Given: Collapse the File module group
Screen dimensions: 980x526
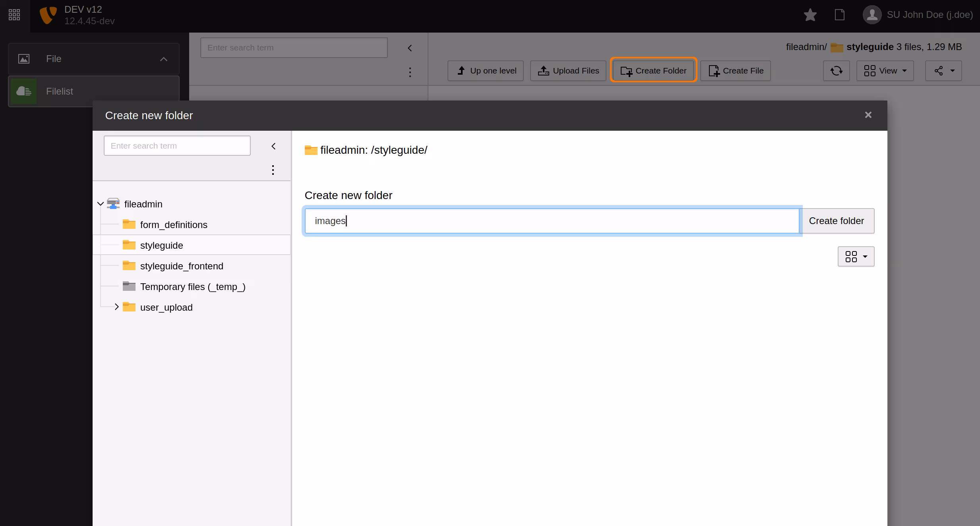Looking at the screenshot, I should point(163,58).
